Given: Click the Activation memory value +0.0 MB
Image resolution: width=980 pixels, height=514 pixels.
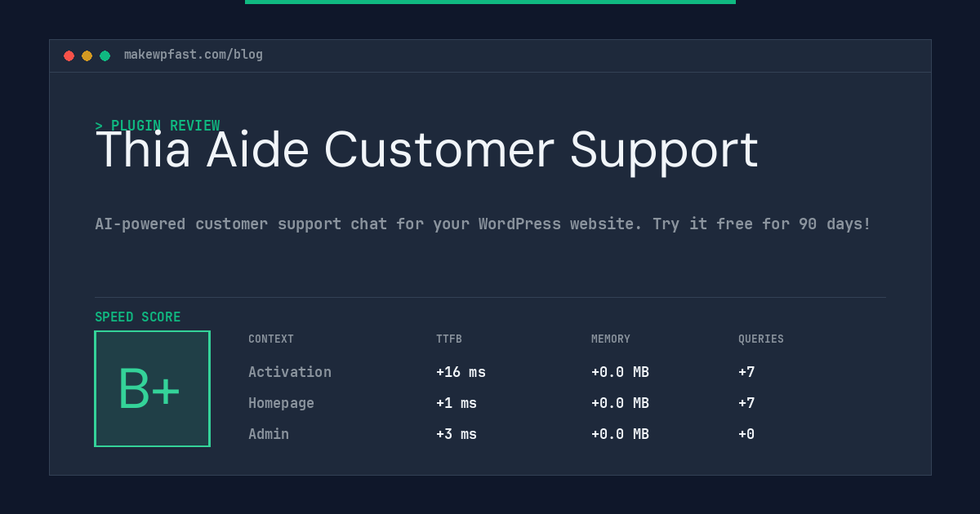Looking at the screenshot, I should pos(620,372).
